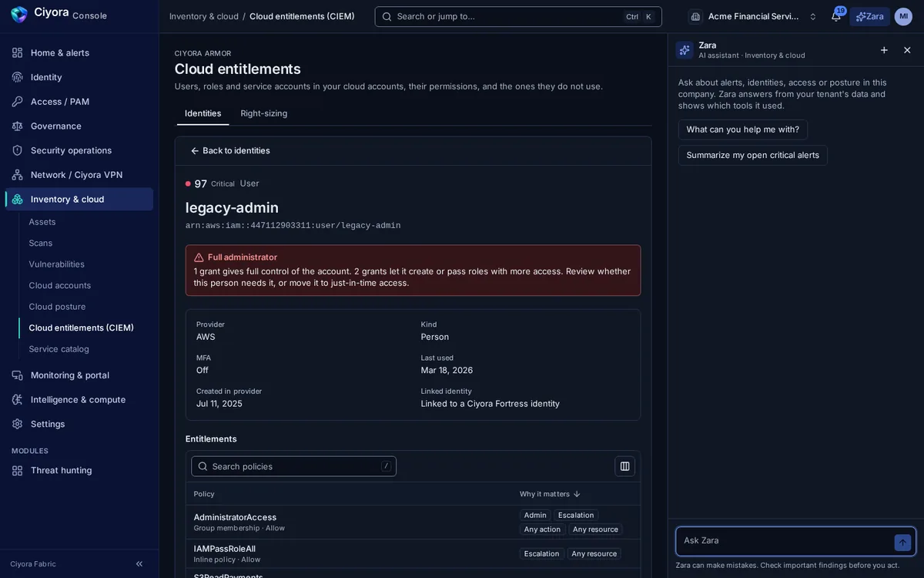Select Cloud entitlements (CIEM) submenu item
Viewport: 924px width, 578px height.
pos(82,328)
